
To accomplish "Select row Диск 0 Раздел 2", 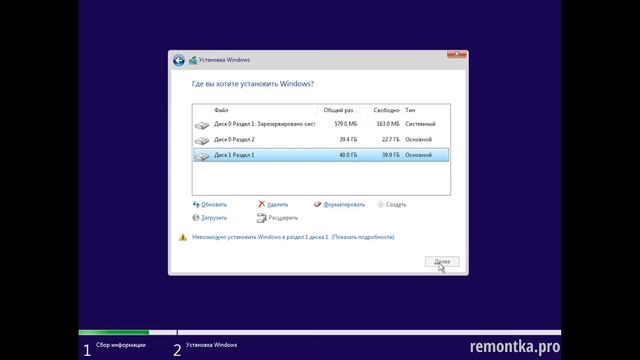I will click(x=321, y=140).
